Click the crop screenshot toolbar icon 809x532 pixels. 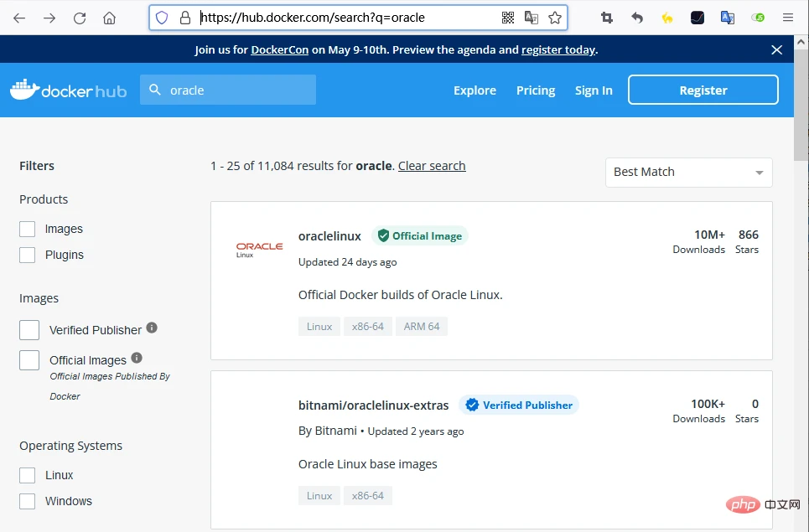tap(607, 18)
